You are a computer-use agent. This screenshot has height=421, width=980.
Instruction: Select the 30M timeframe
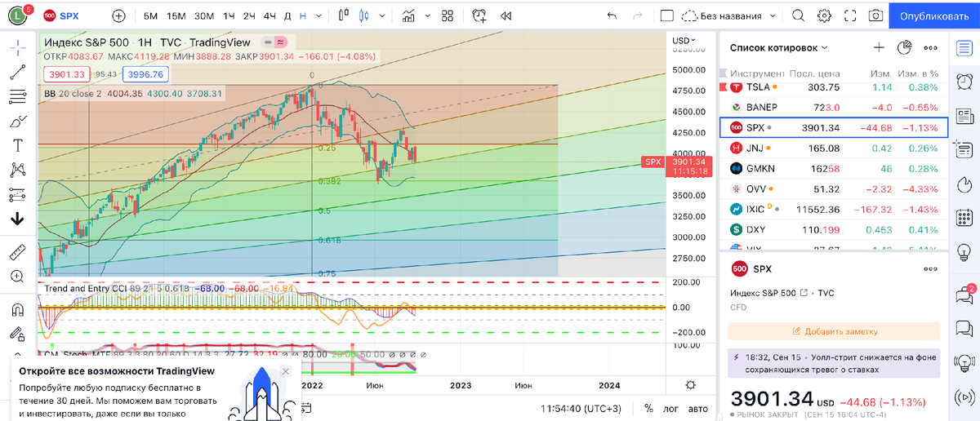(x=204, y=16)
